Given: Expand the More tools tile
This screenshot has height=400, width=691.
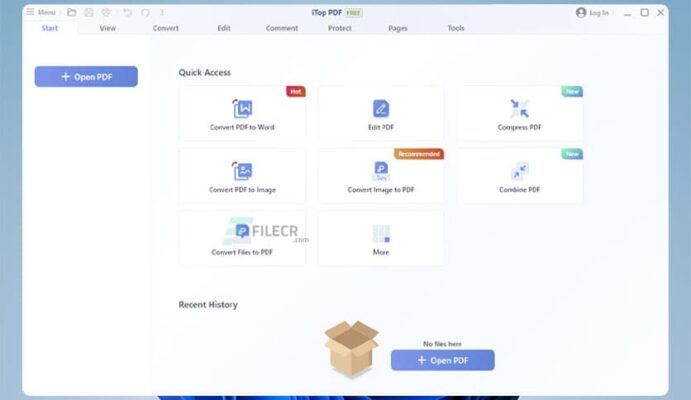Looking at the screenshot, I should (x=381, y=238).
